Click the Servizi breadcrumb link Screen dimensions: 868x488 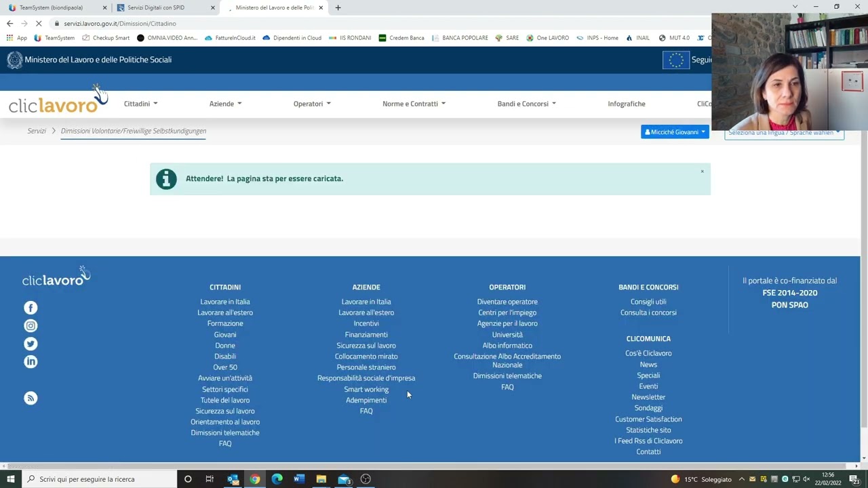click(x=37, y=131)
